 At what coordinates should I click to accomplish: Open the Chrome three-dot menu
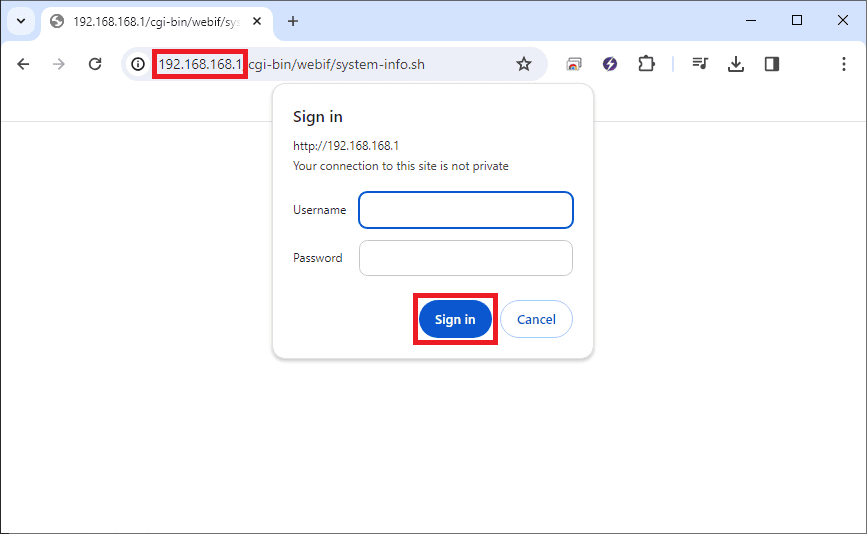click(844, 64)
